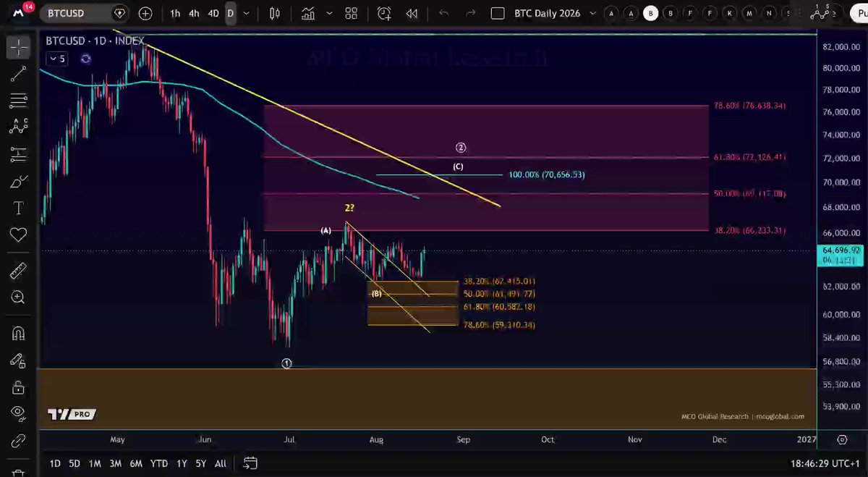868x477 pixels.
Task: Select the D daily timeframe
Action: click(x=230, y=13)
